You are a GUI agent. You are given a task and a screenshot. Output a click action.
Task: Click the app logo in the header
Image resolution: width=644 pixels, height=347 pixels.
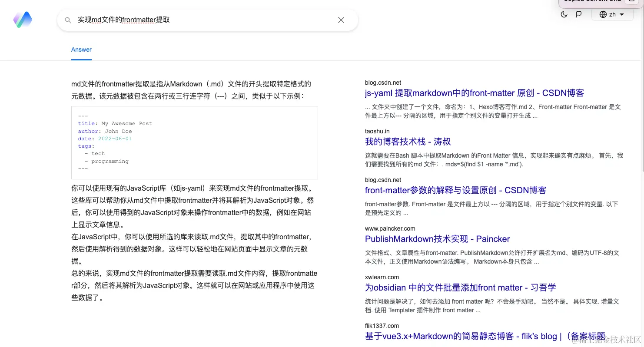pos(23,20)
